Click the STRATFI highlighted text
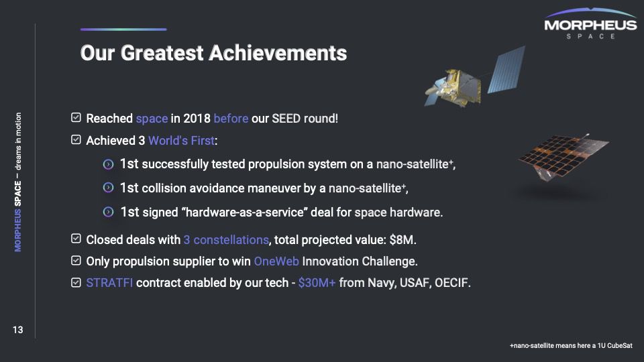 pyautogui.click(x=109, y=283)
